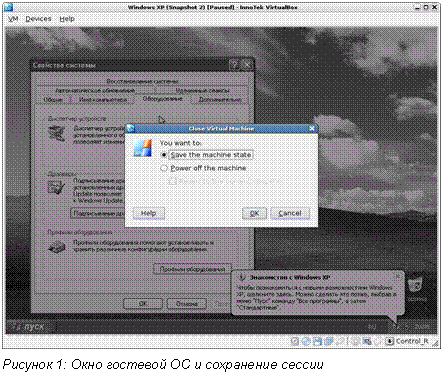Screen dimensions: 443x379
Task: Click the hardware profiles icon in Свойства системы
Action: [57, 246]
